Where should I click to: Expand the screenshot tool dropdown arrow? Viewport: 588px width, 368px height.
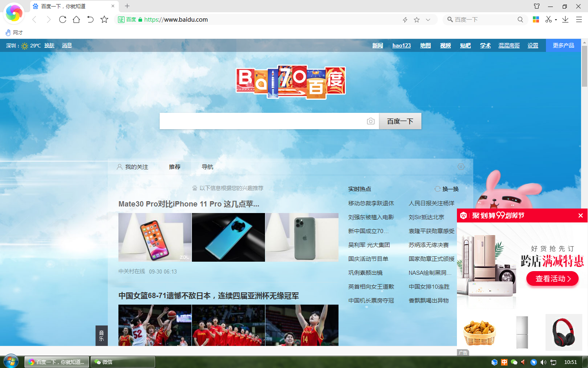(556, 20)
